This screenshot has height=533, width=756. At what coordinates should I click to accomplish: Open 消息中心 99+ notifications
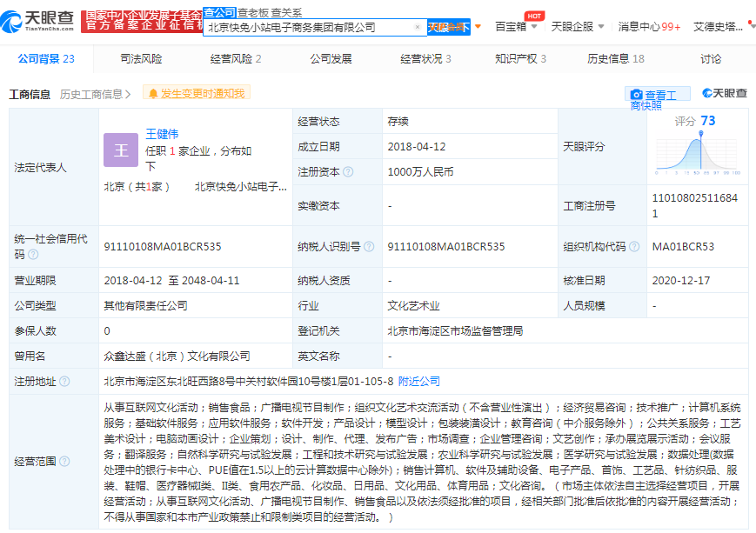coord(649,26)
